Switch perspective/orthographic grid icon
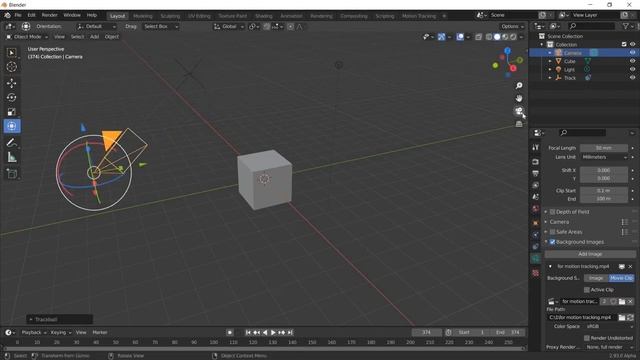This screenshot has height=360, width=640. click(519, 124)
